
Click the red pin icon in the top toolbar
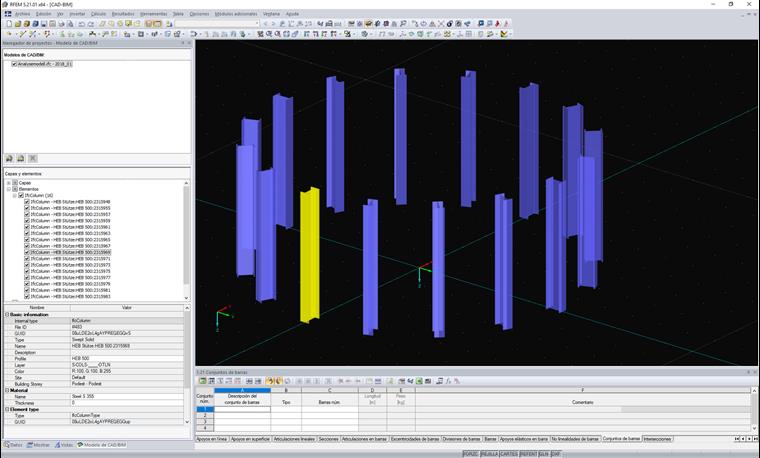(497, 23)
